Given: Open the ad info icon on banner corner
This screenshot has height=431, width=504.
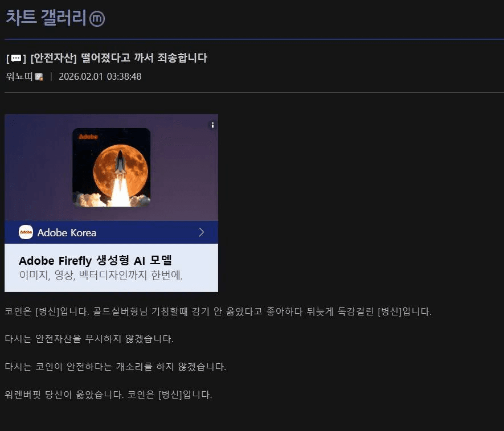Looking at the screenshot, I should (x=212, y=125).
